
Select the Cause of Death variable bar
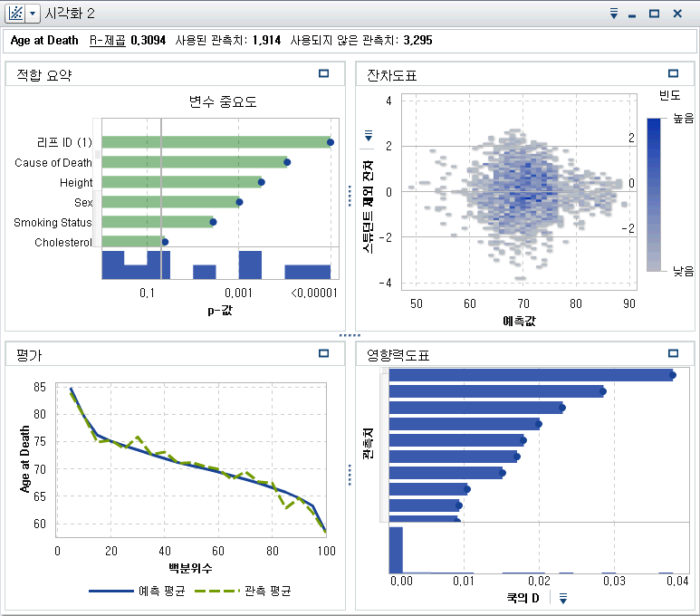tap(194, 162)
